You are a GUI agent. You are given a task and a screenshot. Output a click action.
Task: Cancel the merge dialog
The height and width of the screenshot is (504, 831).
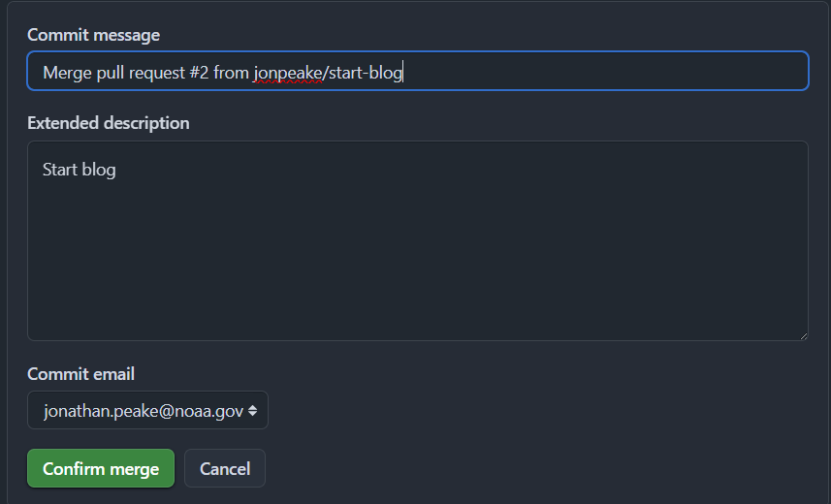pos(225,468)
